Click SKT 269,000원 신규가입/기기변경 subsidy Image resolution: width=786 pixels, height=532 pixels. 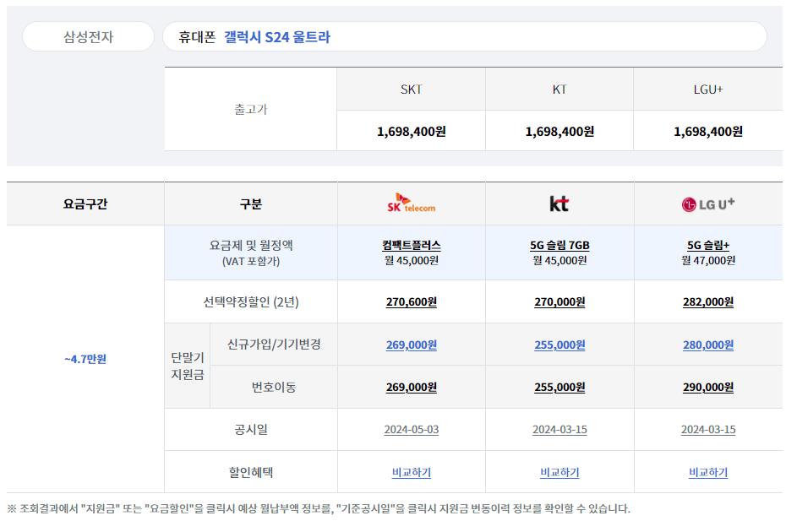pos(411,345)
